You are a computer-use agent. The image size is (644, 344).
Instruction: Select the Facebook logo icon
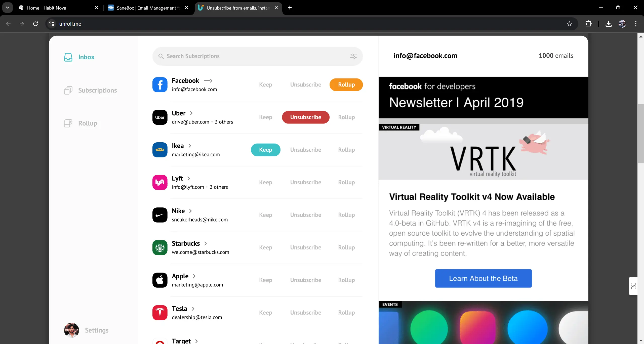[x=160, y=85]
